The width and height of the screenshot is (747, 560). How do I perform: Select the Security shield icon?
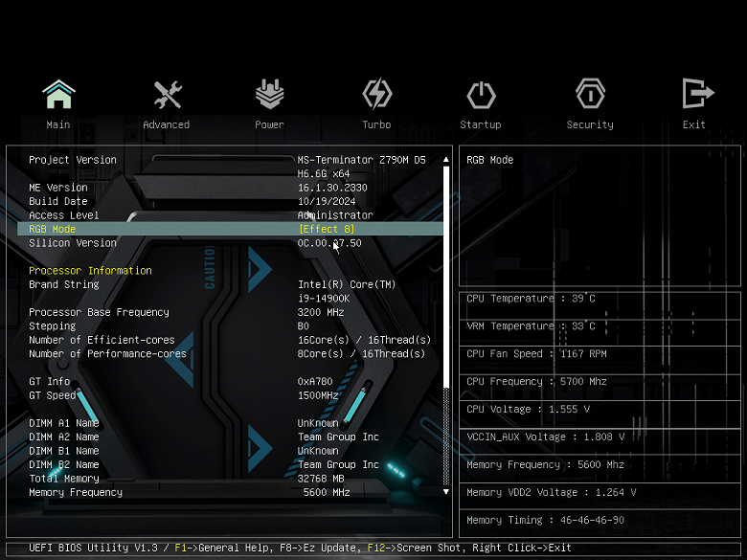(590, 94)
